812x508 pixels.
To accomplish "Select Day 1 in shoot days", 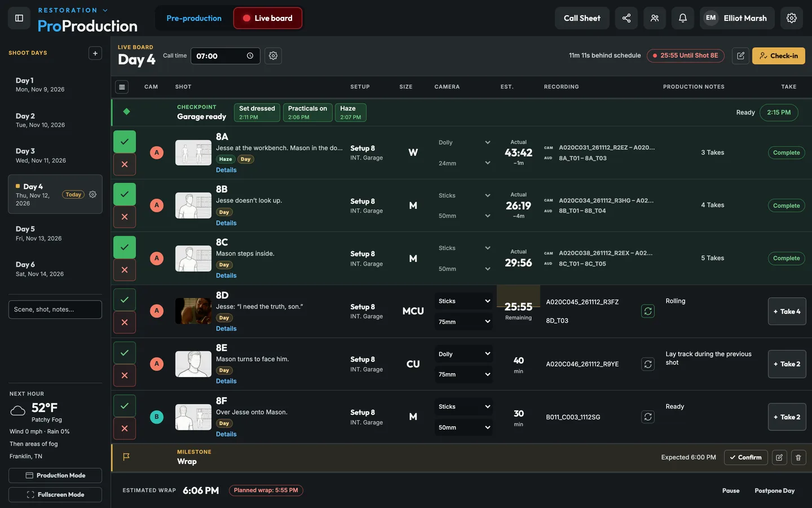I will coord(55,85).
